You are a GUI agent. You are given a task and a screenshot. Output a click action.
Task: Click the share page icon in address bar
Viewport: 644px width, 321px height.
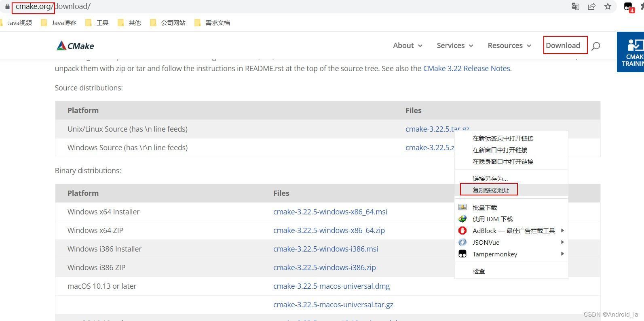[x=591, y=6]
